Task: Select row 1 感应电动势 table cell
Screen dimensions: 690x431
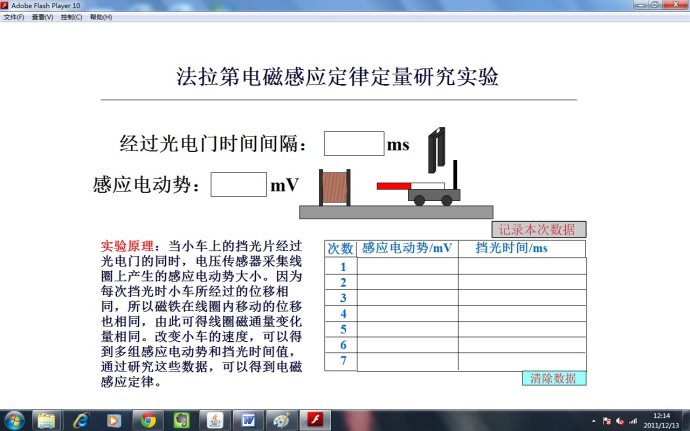Action: click(407, 266)
